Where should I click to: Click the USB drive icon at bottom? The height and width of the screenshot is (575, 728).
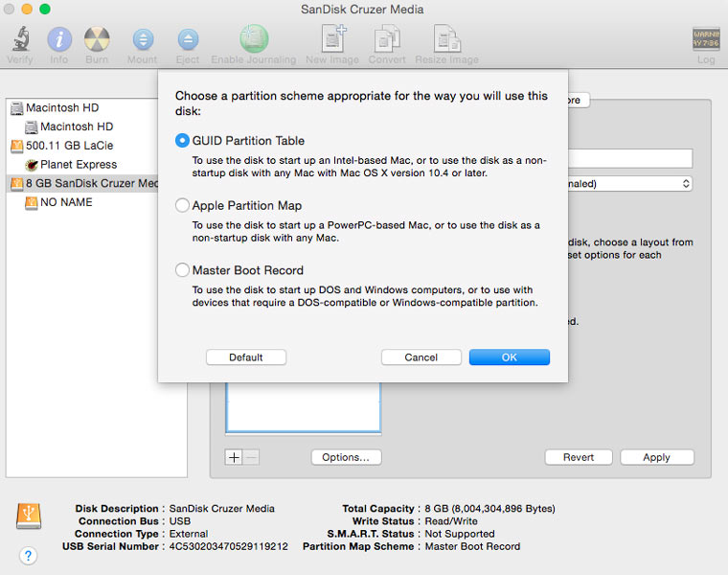[x=29, y=516]
